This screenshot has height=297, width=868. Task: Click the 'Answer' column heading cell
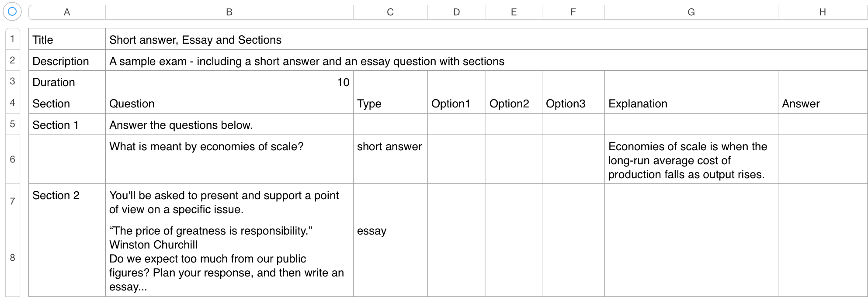801,104
